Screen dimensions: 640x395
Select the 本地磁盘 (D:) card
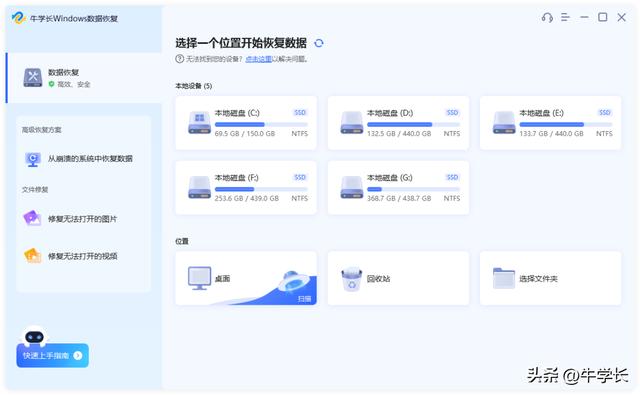pos(398,123)
